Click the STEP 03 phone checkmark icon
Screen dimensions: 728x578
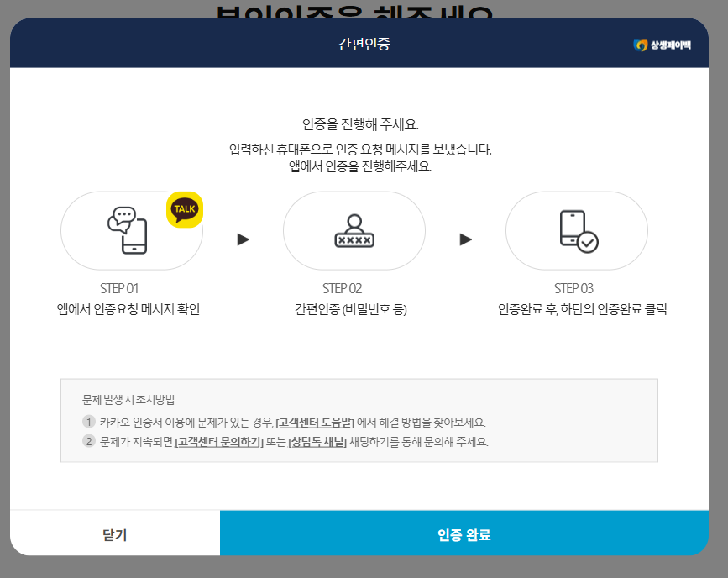coord(576,230)
